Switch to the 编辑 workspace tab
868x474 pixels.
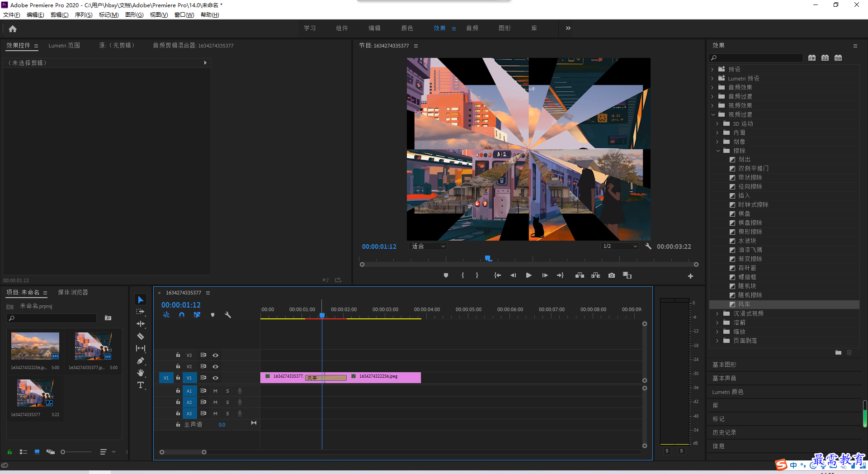pyautogui.click(x=374, y=28)
